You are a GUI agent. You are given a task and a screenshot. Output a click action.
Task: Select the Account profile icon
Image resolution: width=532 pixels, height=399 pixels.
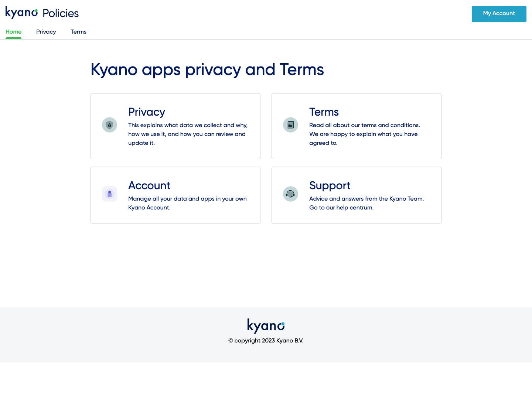(x=109, y=194)
